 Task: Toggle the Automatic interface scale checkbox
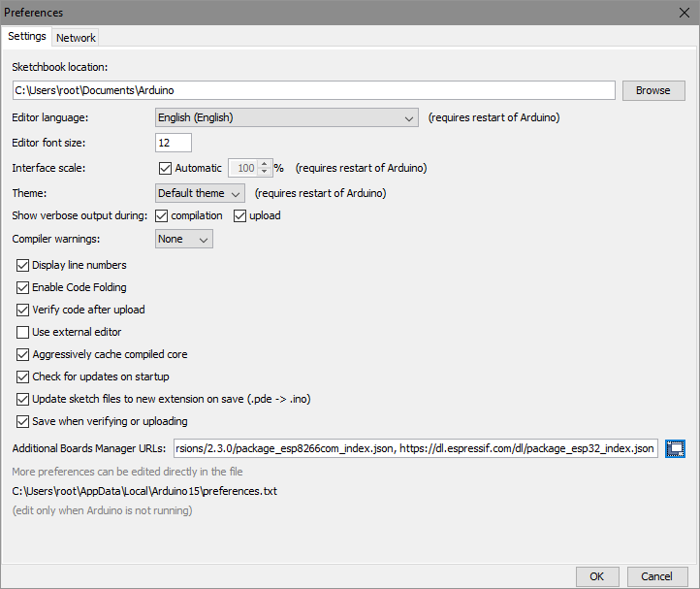coord(165,168)
